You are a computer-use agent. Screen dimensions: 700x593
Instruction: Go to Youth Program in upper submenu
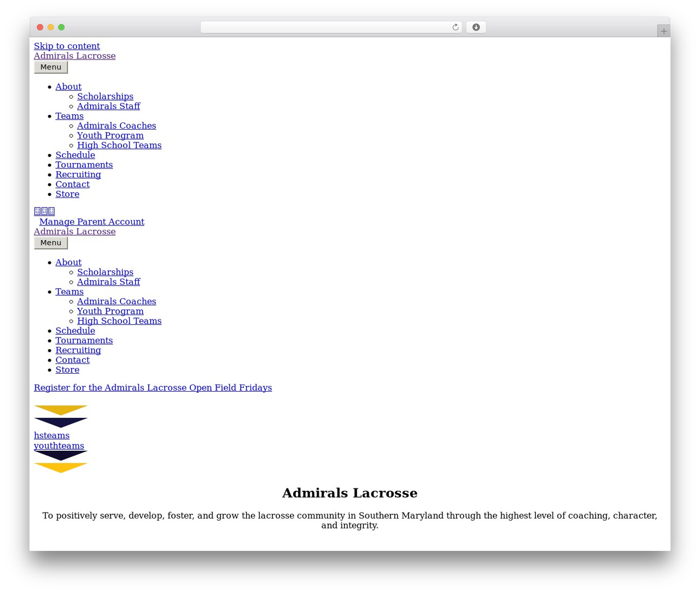[x=110, y=136]
